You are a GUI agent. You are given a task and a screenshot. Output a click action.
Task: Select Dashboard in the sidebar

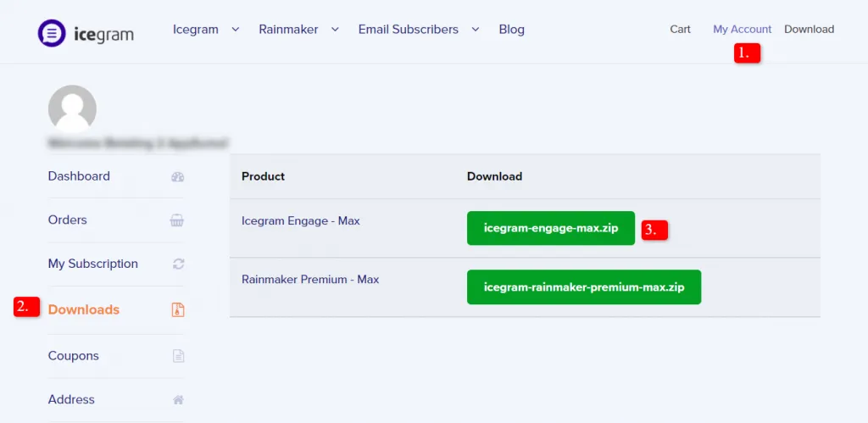[x=79, y=176]
